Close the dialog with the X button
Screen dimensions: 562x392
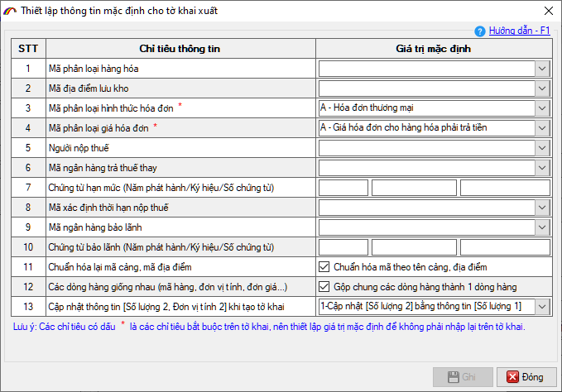tap(546, 11)
